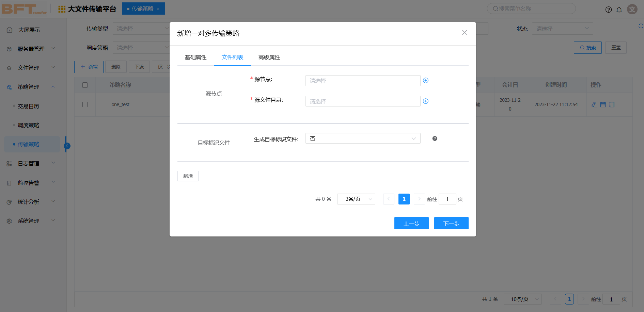Viewport: 644px width, 312px height.
Task: Click the help question mark near 生成目标标识文件
Action: click(x=435, y=138)
